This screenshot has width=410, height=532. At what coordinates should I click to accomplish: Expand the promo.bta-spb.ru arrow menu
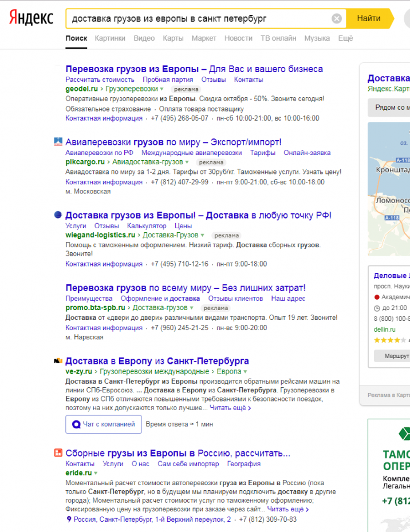click(192, 308)
